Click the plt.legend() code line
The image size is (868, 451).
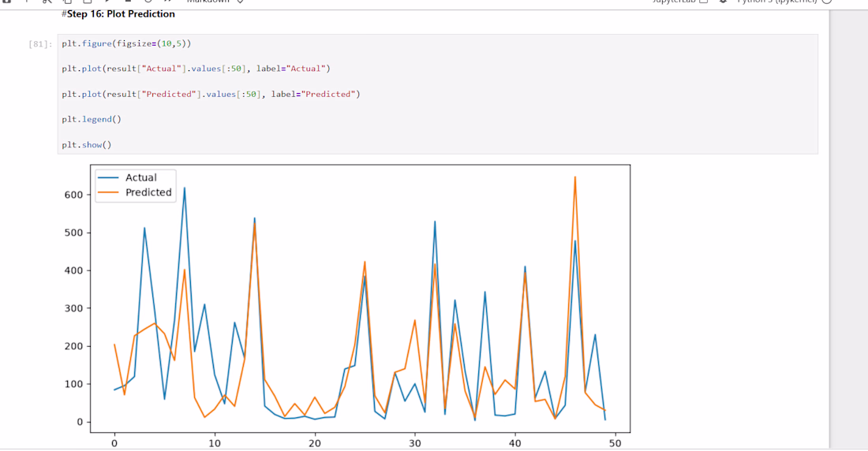coord(92,119)
